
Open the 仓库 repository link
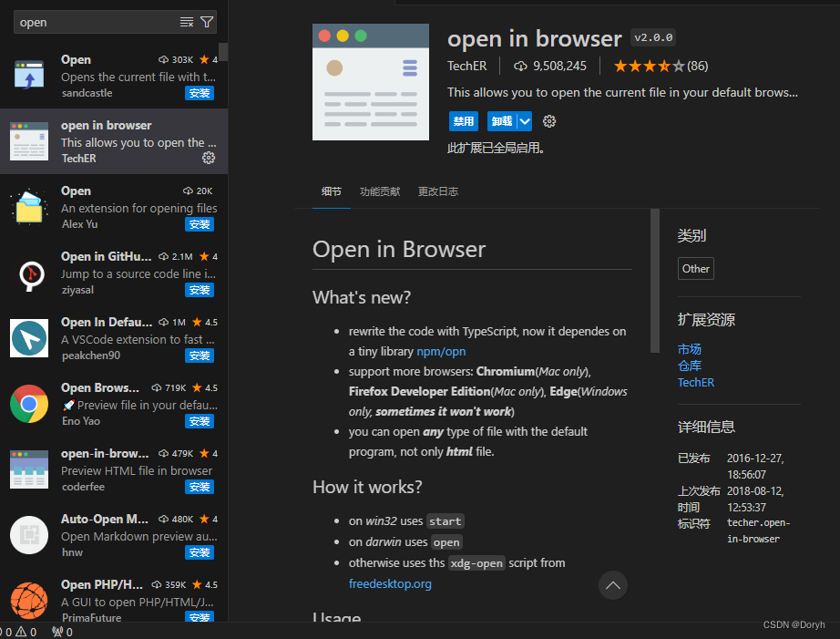point(690,366)
